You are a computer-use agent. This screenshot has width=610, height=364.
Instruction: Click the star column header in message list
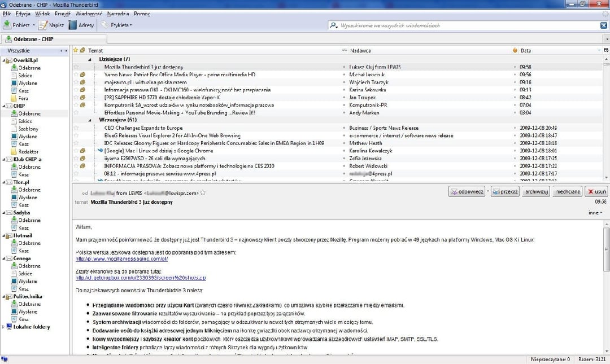[75, 50]
